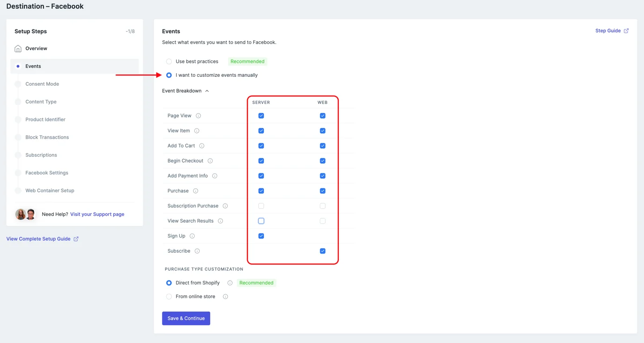Uncheck View Item web checkbox

point(322,131)
